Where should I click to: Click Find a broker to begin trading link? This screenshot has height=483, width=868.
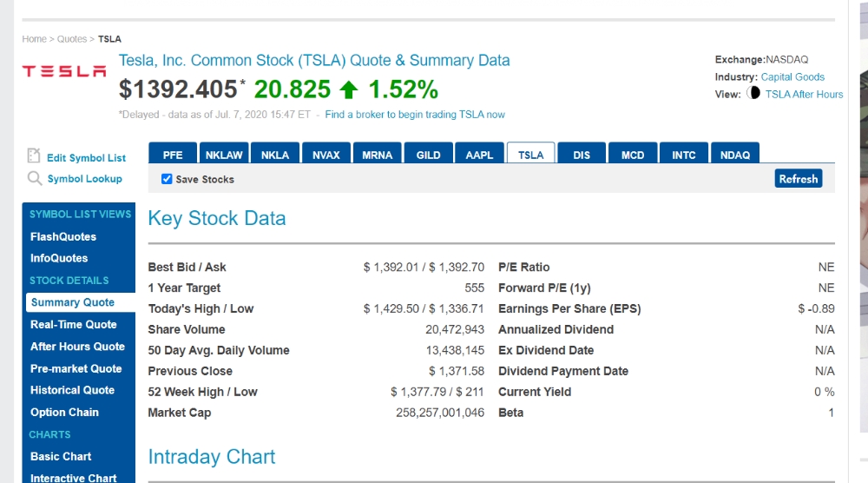pyautogui.click(x=415, y=115)
